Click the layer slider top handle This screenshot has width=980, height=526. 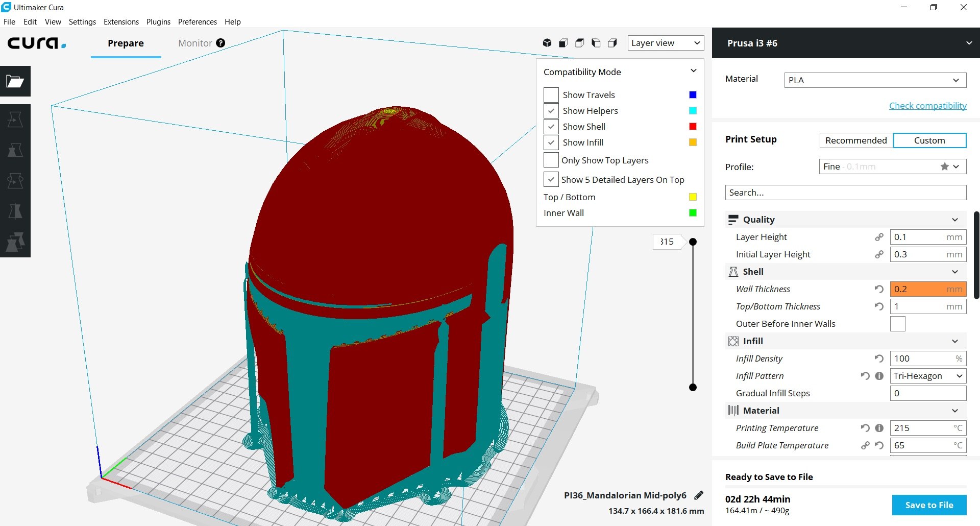coord(693,242)
